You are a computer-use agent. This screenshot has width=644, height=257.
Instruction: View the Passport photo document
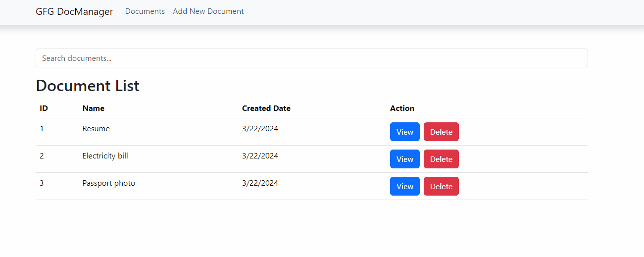point(404,186)
